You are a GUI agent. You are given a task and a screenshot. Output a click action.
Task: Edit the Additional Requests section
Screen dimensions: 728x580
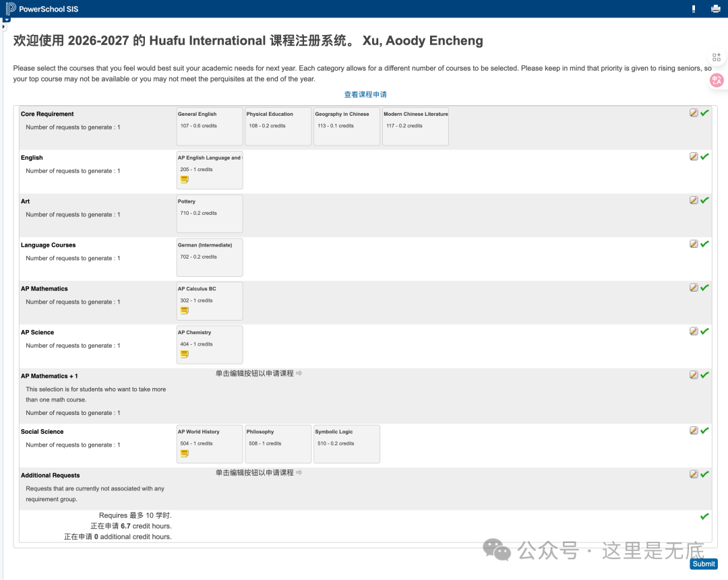(694, 474)
